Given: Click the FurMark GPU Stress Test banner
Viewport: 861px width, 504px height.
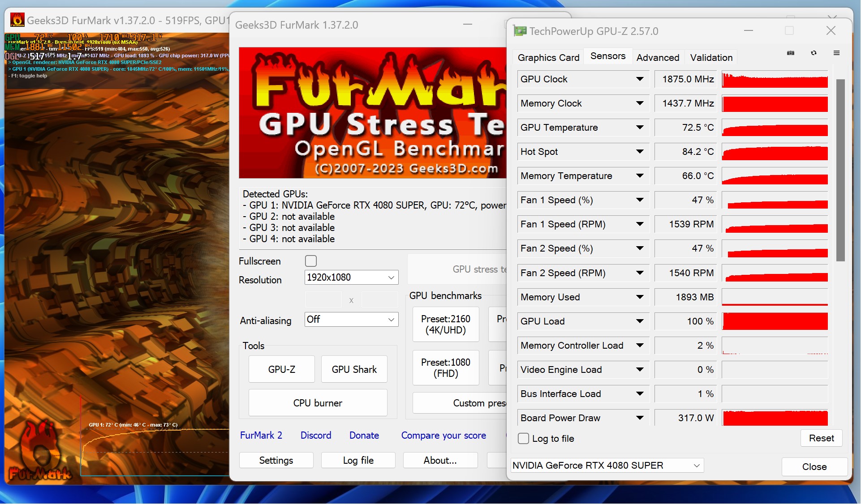Looking at the screenshot, I should [x=373, y=113].
